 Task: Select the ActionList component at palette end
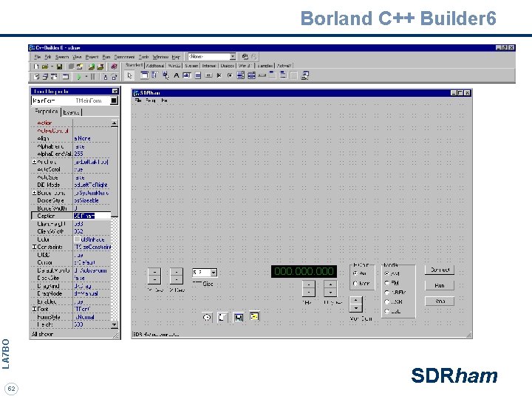point(304,75)
